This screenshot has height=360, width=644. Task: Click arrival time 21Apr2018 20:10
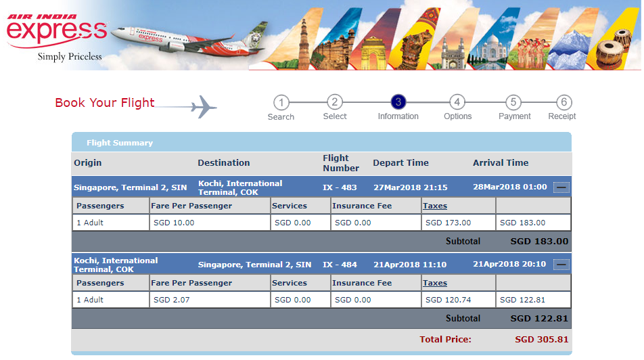click(509, 264)
